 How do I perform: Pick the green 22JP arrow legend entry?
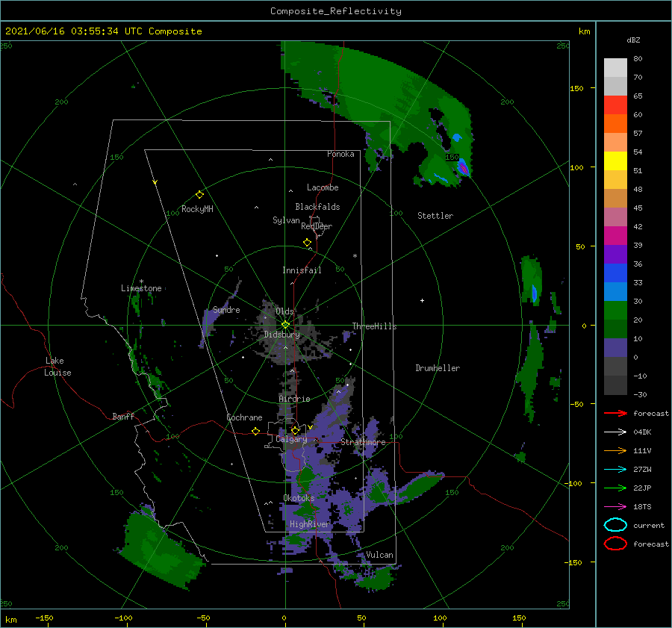[x=615, y=488]
